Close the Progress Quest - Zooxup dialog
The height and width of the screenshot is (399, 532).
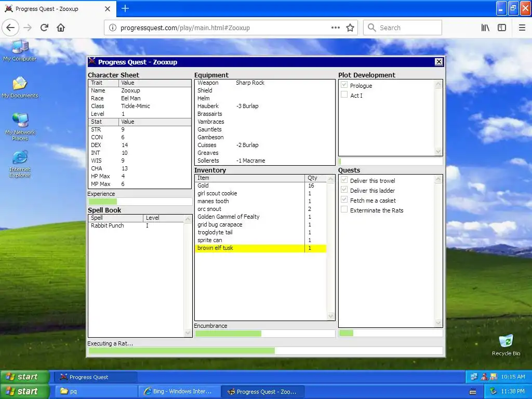(438, 62)
